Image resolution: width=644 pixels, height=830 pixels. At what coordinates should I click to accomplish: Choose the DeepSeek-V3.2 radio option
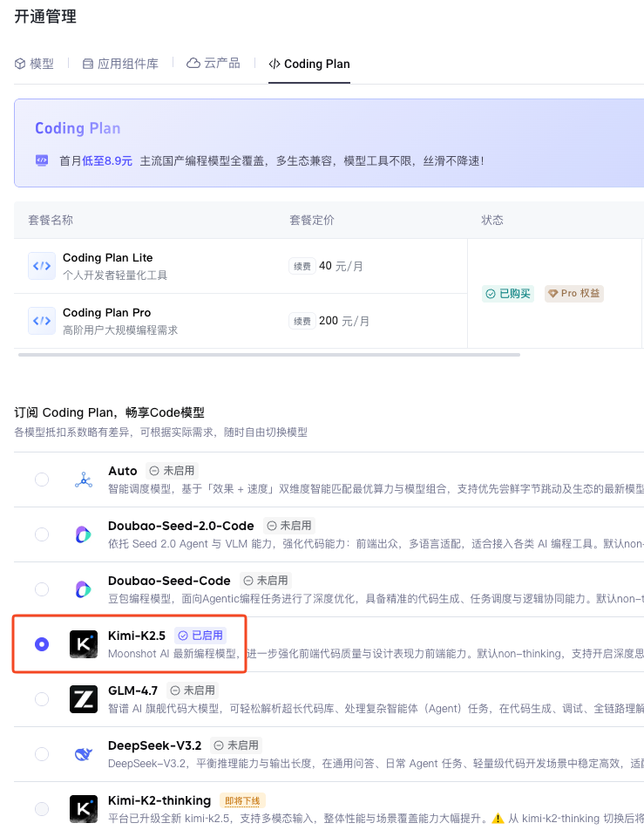tap(42, 754)
